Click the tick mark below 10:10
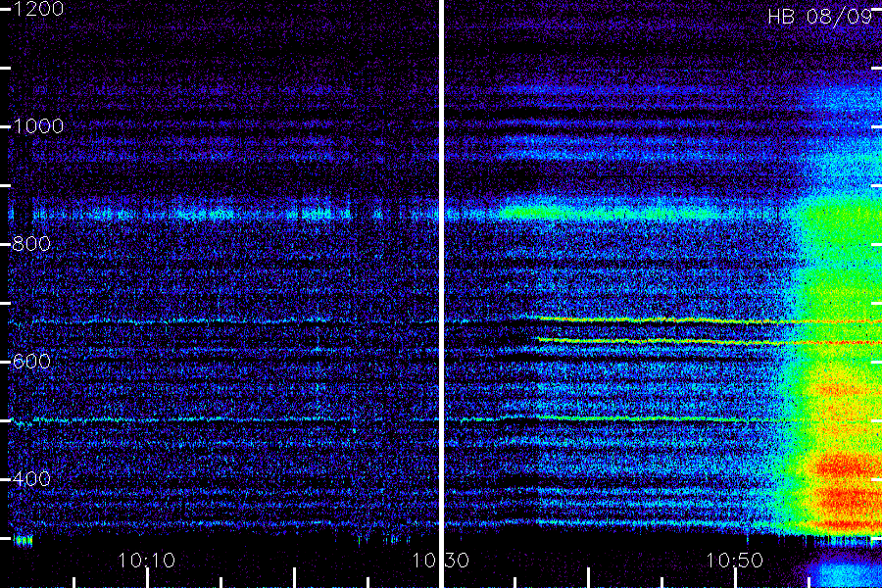This screenshot has width=882, height=588. pos(147,578)
